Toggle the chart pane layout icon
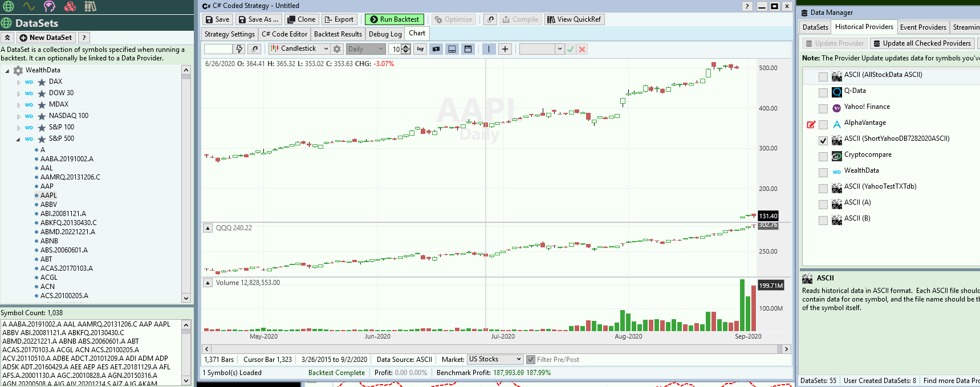980x387 pixels. click(x=452, y=49)
